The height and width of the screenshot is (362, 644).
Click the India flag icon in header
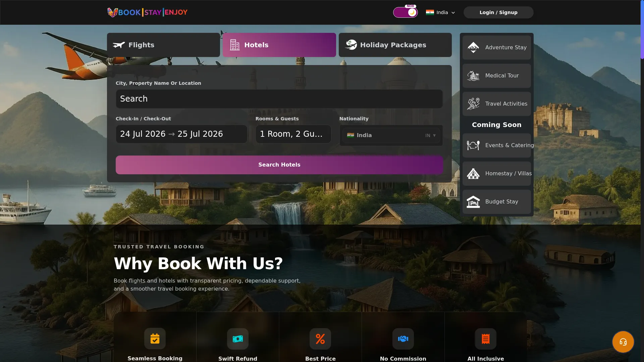(430, 12)
